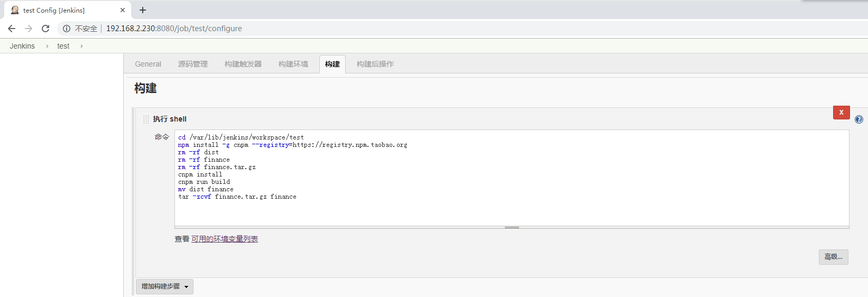This screenshot has width=868, height=297.
Task: Click the line 'cd /var/lib/jenkins/workspace/test'
Action: click(x=241, y=137)
